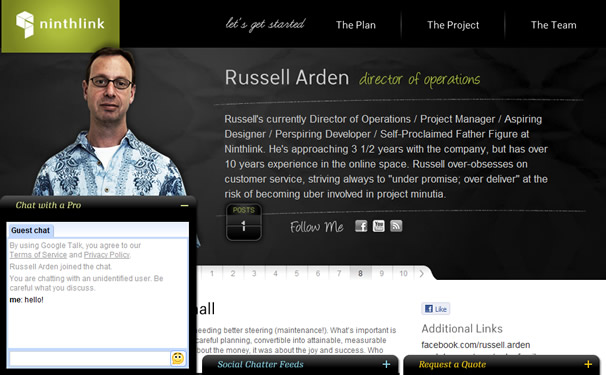The width and height of the screenshot is (606, 375).
Task: Open the emoticon picker in chat
Action: pyautogui.click(x=178, y=358)
